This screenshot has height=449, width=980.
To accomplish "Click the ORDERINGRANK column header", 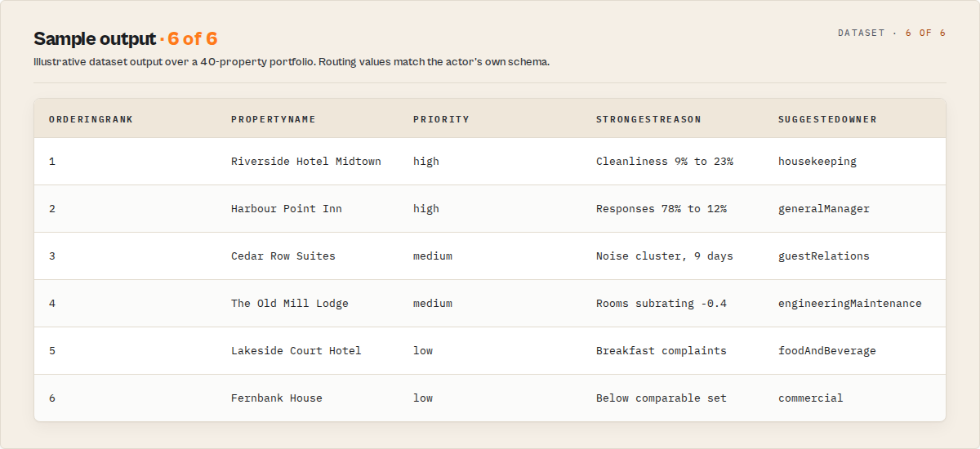I will [x=91, y=119].
